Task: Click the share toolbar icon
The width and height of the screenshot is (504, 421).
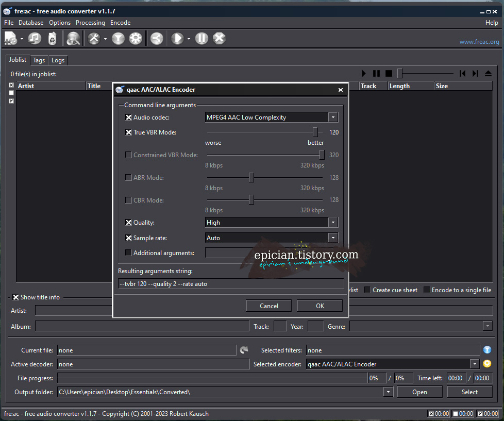Action: pos(157,39)
